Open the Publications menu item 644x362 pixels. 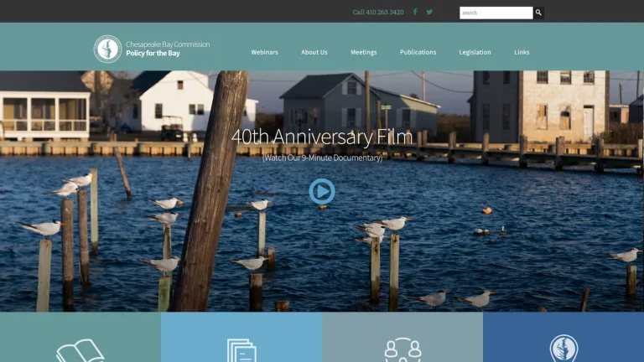pyautogui.click(x=418, y=52)
